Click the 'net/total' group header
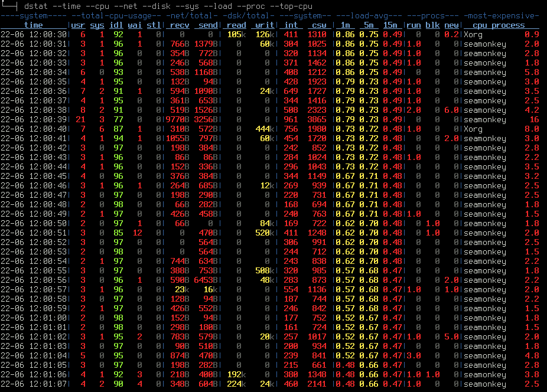Viewport: 547px width, 392px height. tap(191, 16)
